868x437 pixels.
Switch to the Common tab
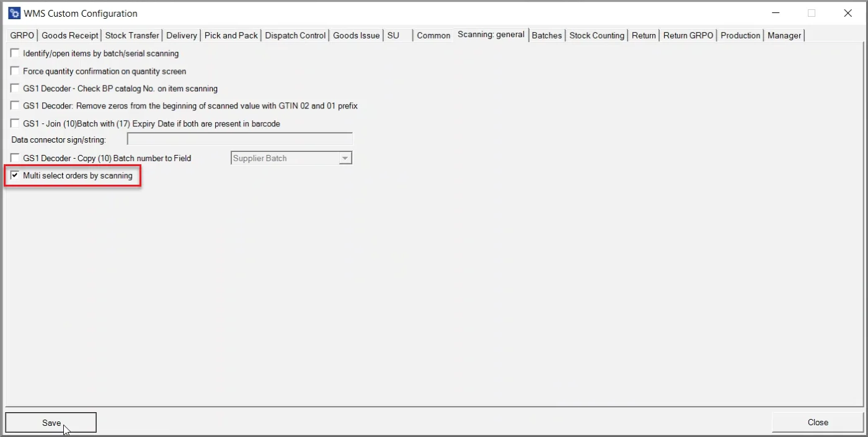pos(433,35)
